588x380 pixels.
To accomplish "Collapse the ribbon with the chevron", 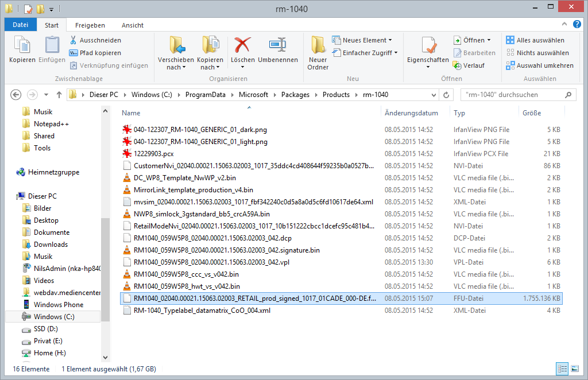I will pos(564,24).
